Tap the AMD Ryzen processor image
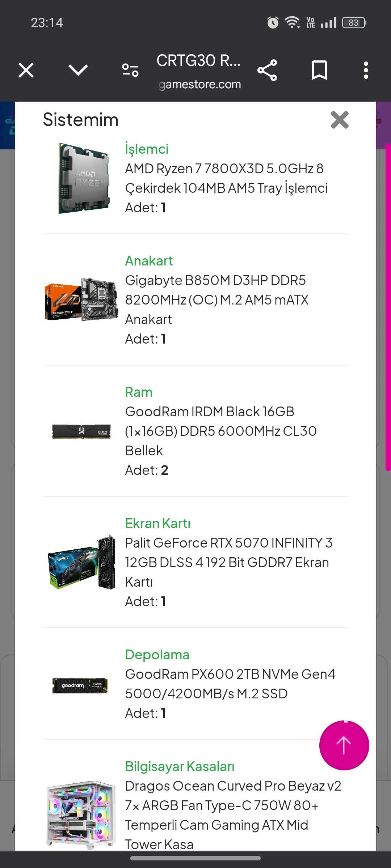 pos(81,178)
